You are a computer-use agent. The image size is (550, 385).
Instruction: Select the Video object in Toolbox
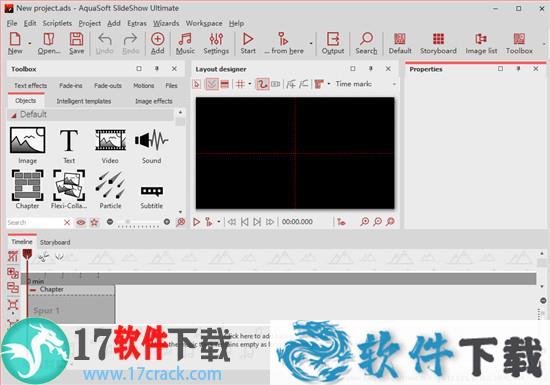click(110, 146)
